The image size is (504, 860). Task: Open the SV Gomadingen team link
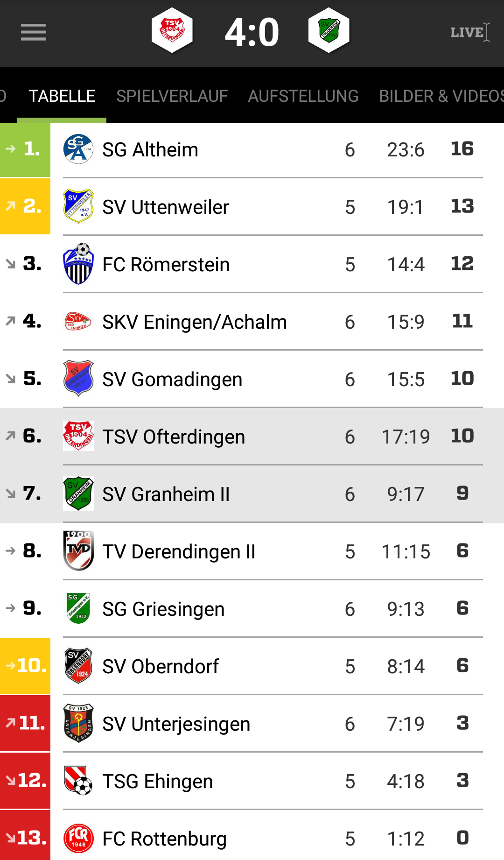click(x=172, y=380)
